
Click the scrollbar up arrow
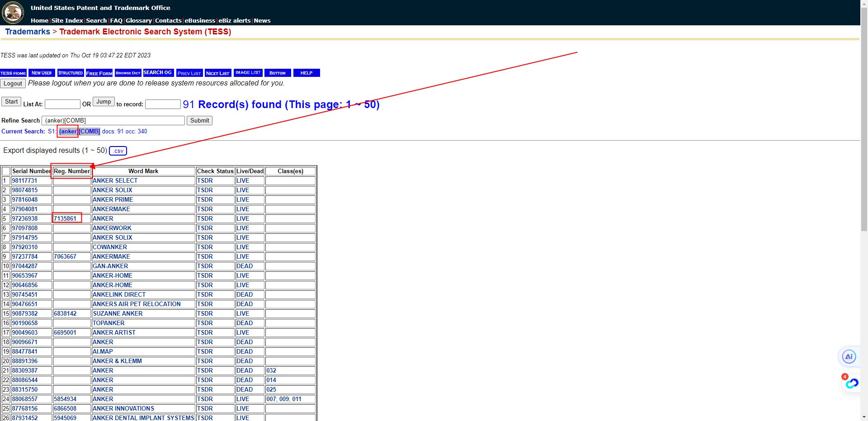[864, 4]
